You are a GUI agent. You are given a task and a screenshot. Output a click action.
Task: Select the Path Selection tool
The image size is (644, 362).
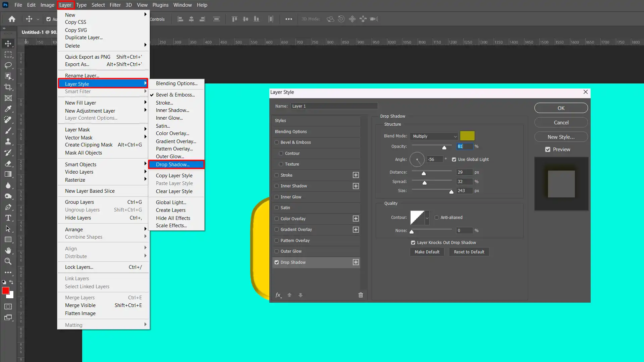point(8,229)
